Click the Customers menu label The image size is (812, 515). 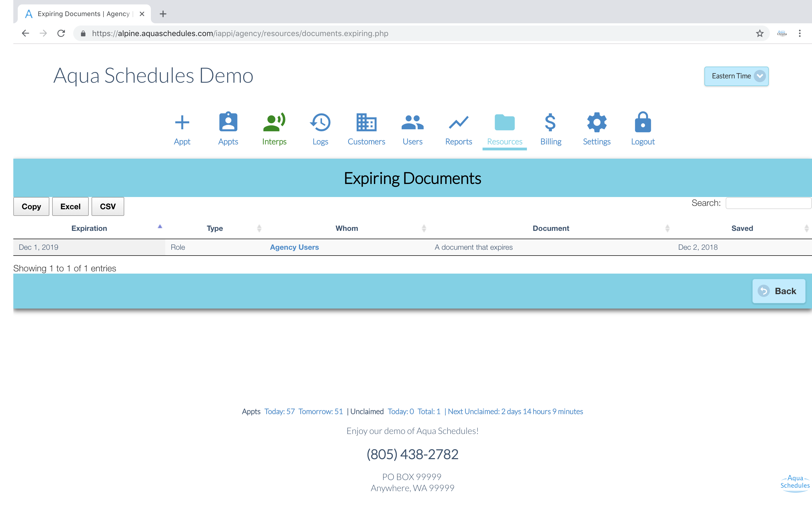[x=366, y=142]
